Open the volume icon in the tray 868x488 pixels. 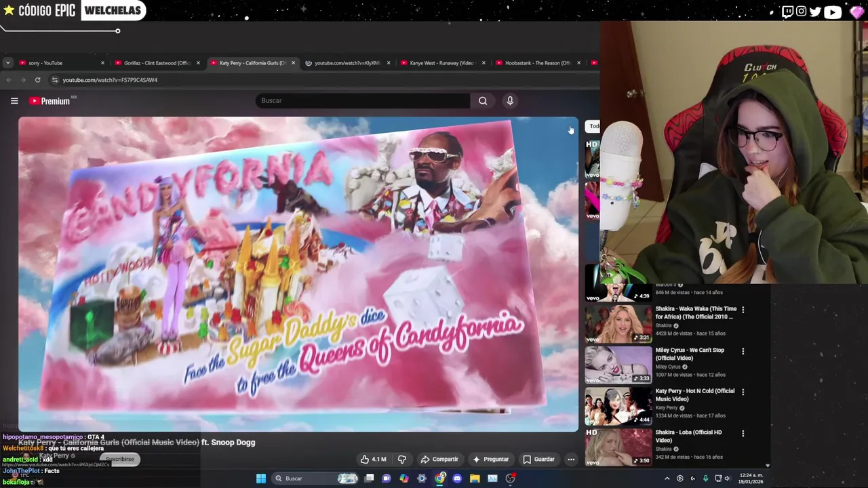pyautogui.click(x=727, y=479)
